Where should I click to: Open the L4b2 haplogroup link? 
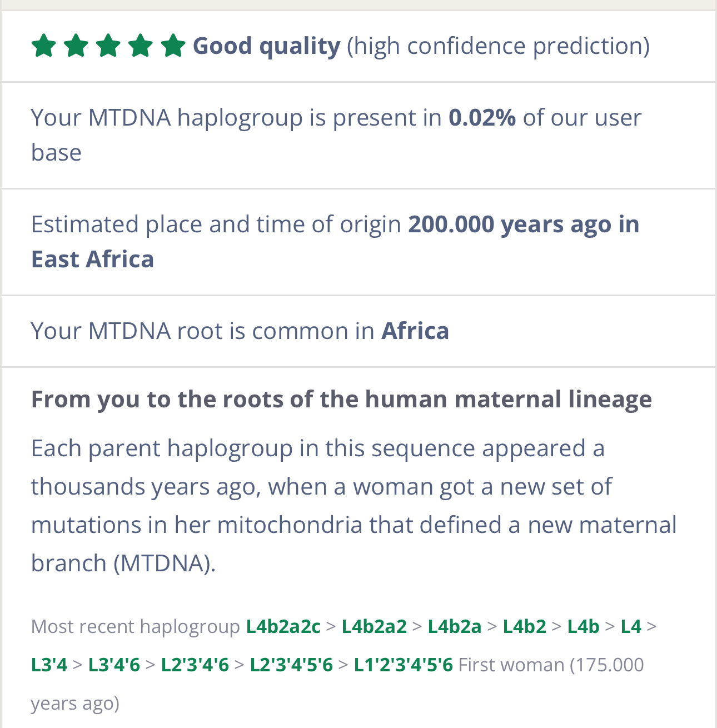point(525,626)
